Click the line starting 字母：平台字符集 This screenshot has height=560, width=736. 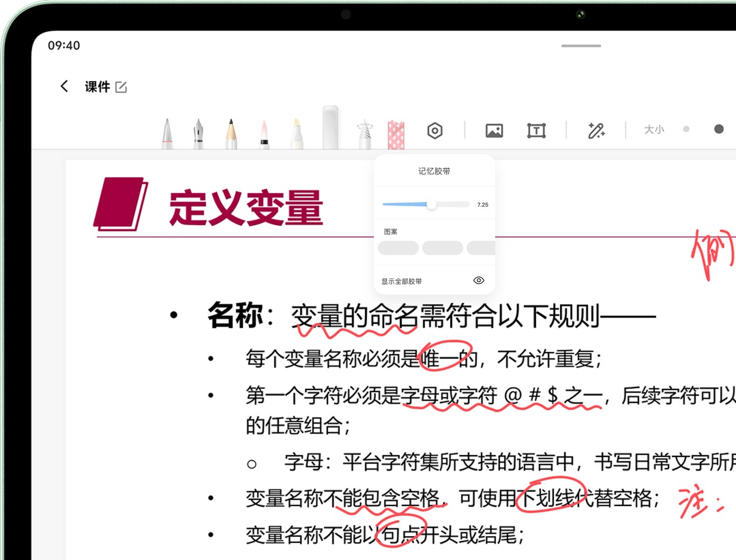510,462
